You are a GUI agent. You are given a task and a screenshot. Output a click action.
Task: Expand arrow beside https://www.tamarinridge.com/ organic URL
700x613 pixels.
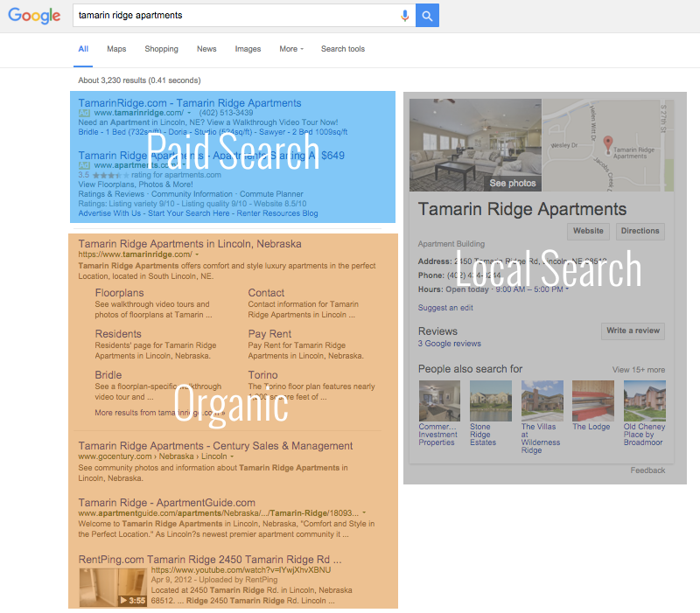[197, 254]
